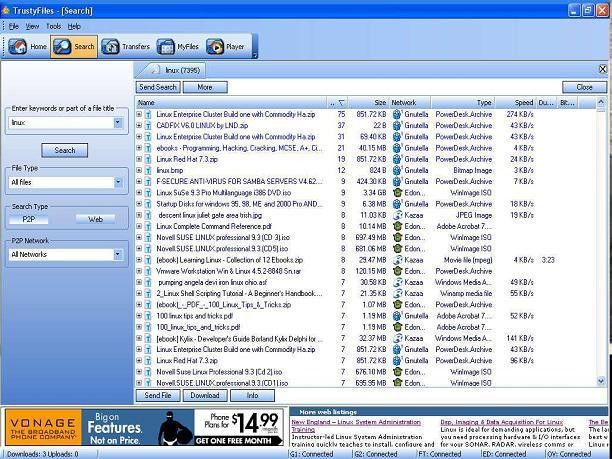Click Edonkey icon for Linux SuSe 9.3 Pro DVD.iso

(x=397, y=193)
